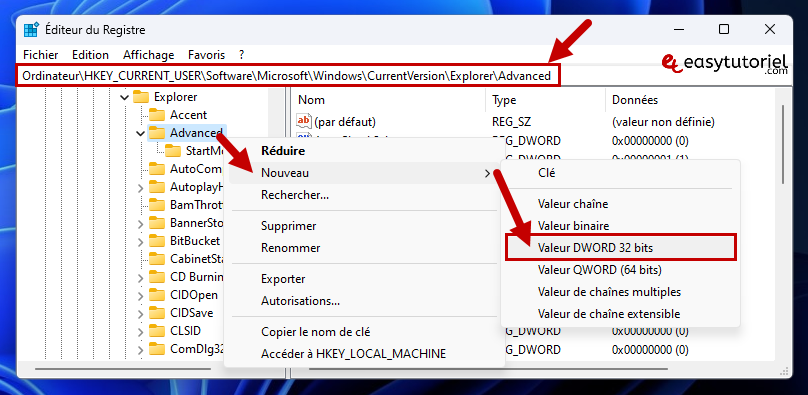Open the Fichier menu
Viewport: 808px width, 395px height.
41,55
